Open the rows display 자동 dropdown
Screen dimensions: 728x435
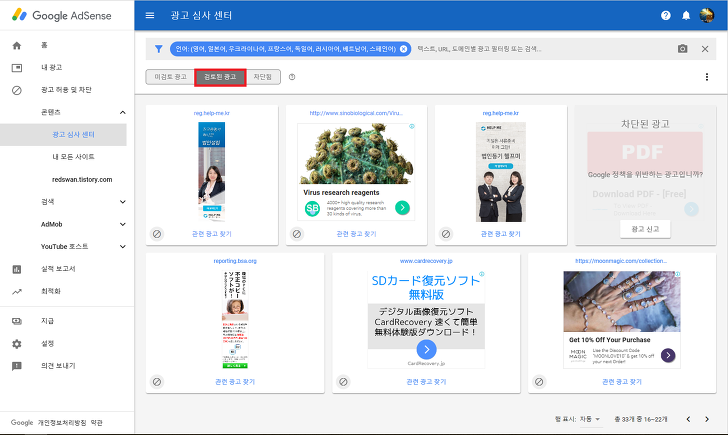pos(590,419)
